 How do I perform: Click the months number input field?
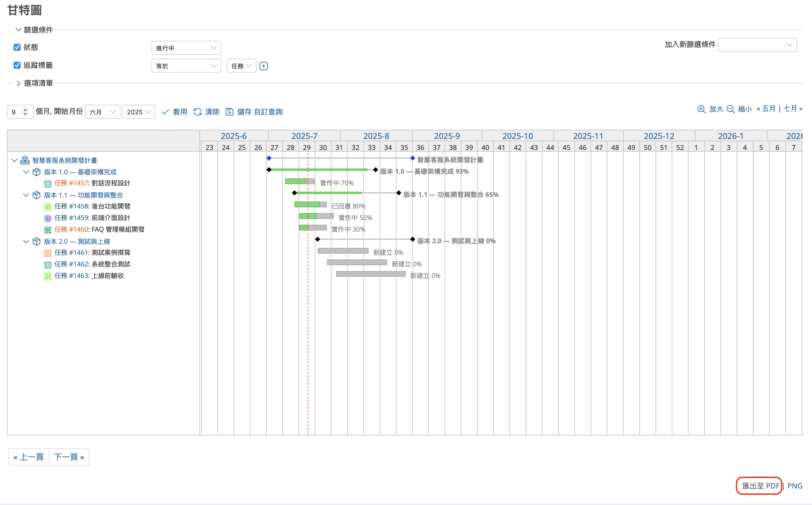point(20,112)
